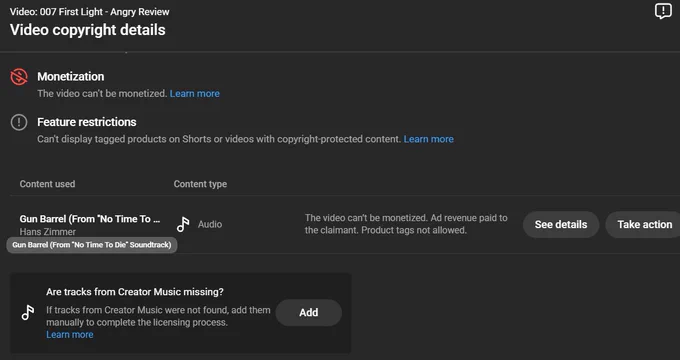The image size is (680, 360).
Task: Click 'The video can't be monetized.' under Monetization
Action: click(102, 94)
